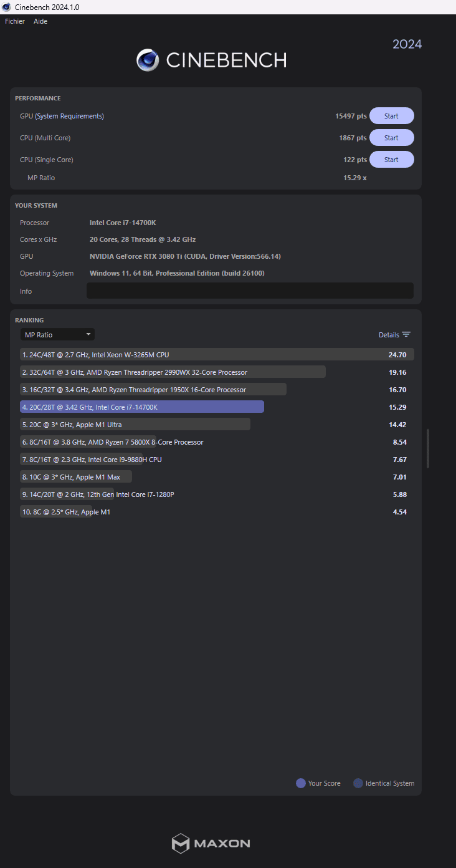Select ranking row Apple M1 Ultra
This screenshot has height=868, width=456.
(x=217, y=425)
